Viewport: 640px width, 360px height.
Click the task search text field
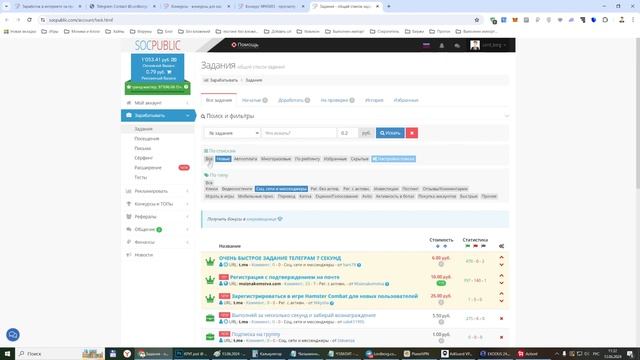(x=299, y=133)
